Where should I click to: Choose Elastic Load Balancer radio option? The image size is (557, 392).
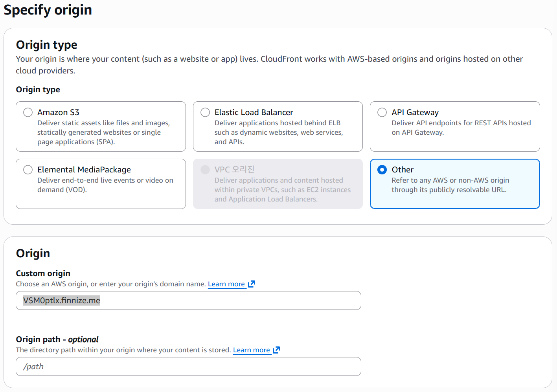click(x=205, y=112)
